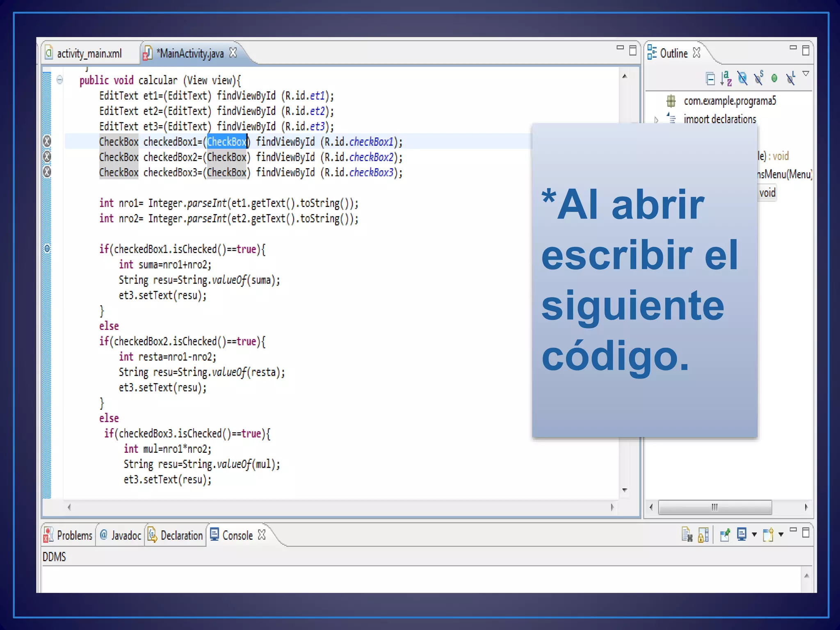The image size is (840, 630).
Task: Open the Javadoc tab
Action: point(121,535)
